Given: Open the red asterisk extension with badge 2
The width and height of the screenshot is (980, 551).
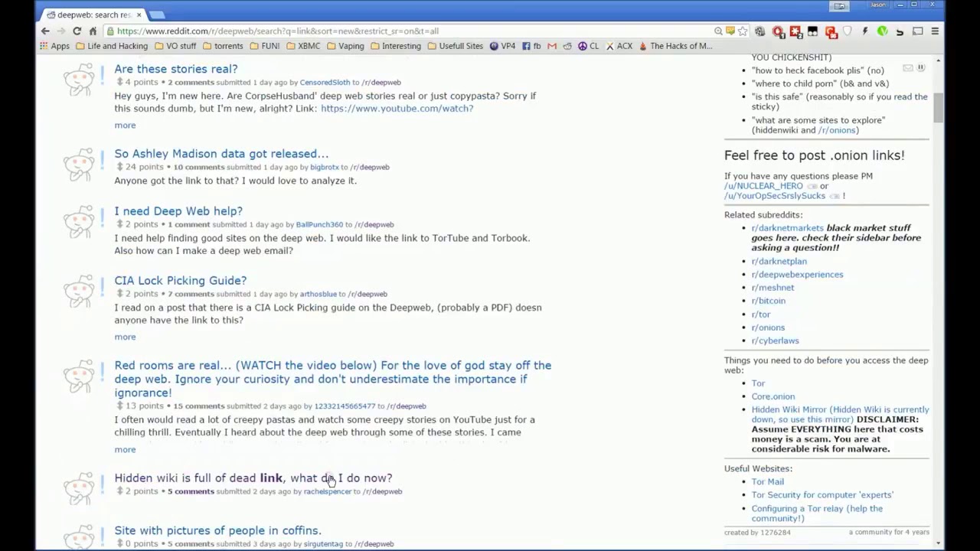Looking at the screenshot, I should 795,31.
